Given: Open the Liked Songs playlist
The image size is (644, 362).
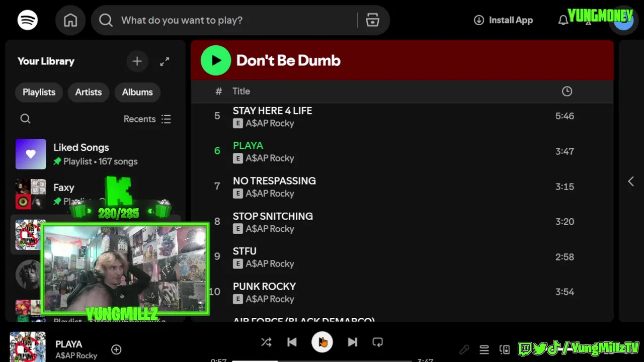Looking at the screenshot, I should pos(96,154).
